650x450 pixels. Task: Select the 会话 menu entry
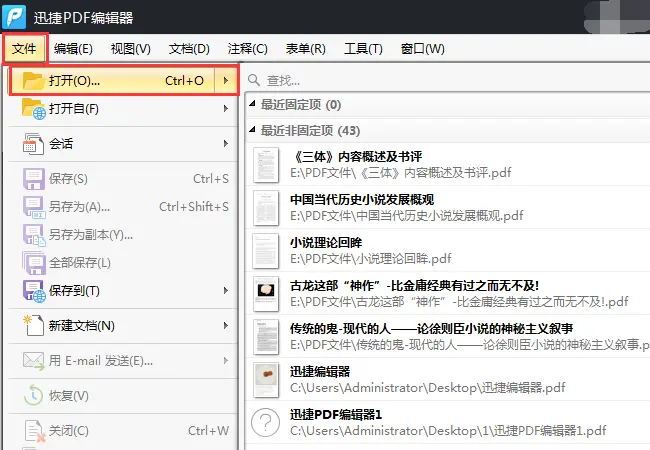(124, 144)
